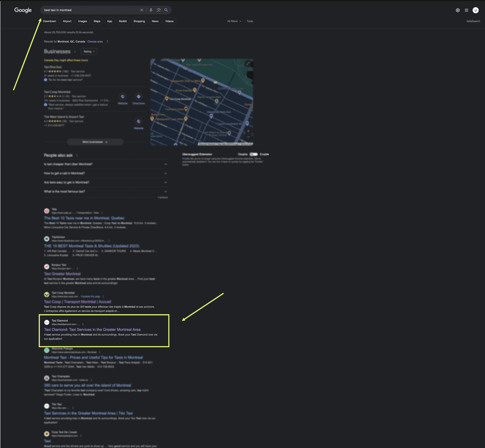Click the Choose area link

[x=95, y=41]
